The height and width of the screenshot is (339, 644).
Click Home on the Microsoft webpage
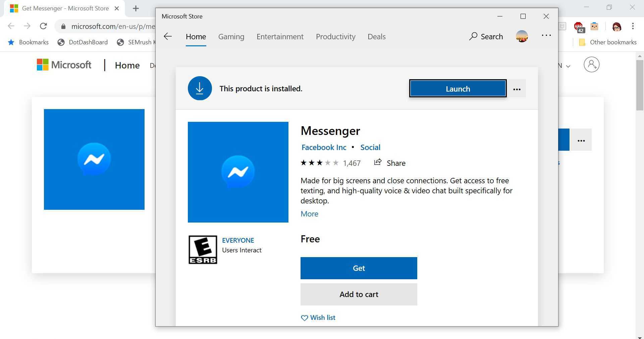pyautogui.click(x=127, y=65)
